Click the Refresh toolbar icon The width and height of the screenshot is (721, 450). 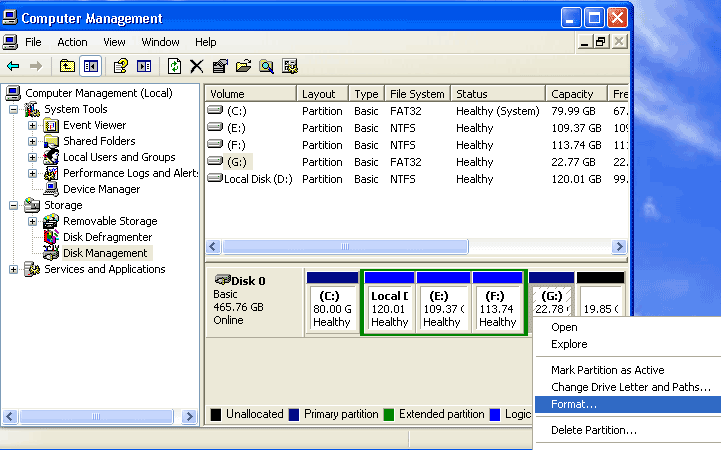(174, 67)
